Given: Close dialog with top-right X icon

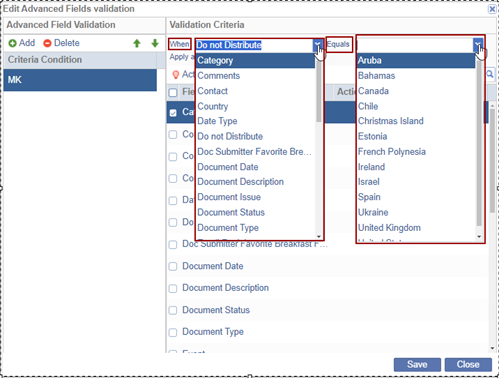Looking at the screenshot, I should (x=492, y=9).
